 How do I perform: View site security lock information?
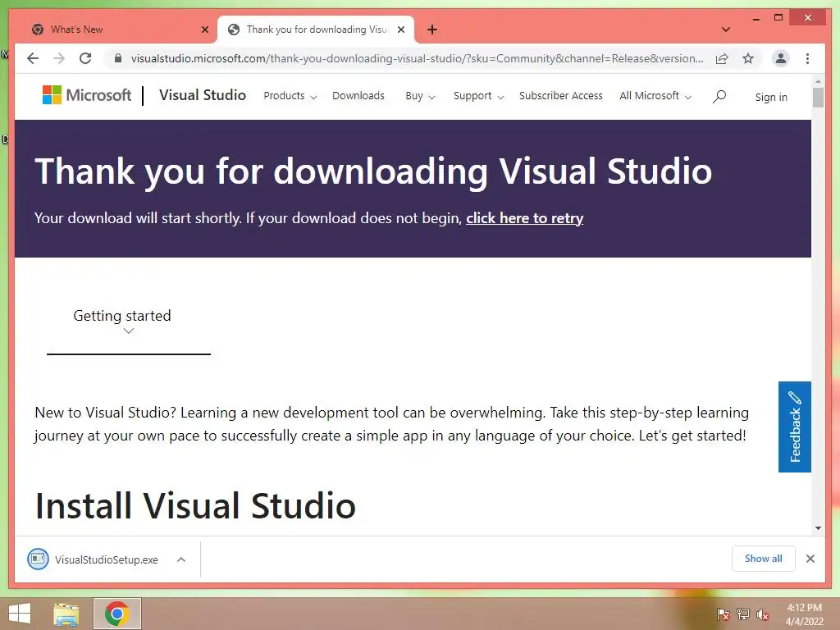pos(118,58)
